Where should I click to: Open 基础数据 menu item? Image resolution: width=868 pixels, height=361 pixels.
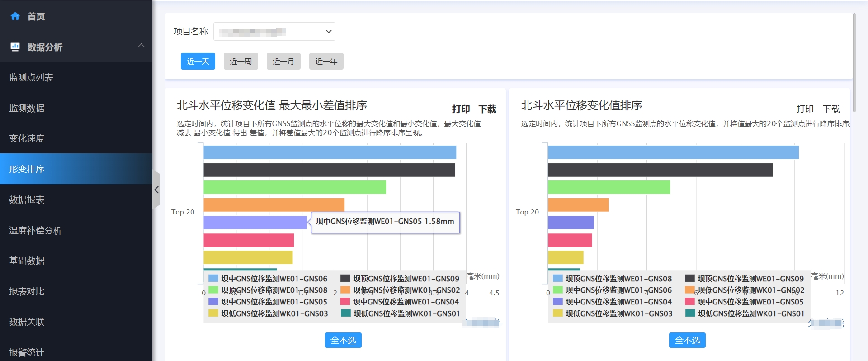[76, 261]
